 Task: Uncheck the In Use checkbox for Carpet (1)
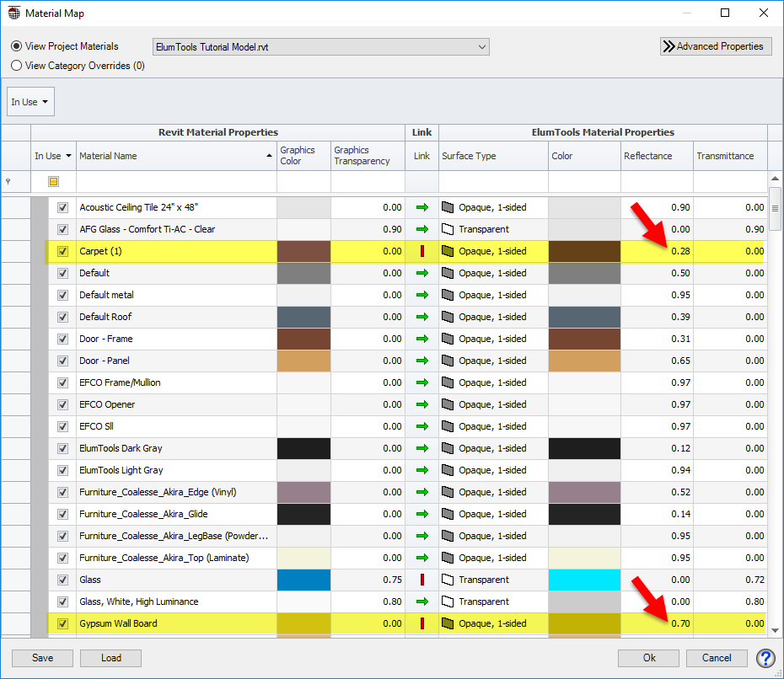[x=63, y=251]
